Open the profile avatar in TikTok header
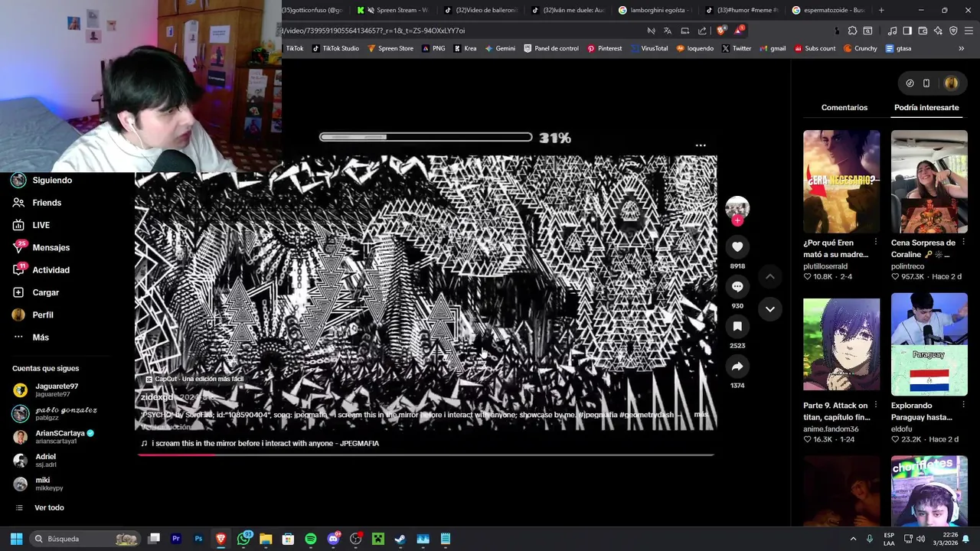The image size is (980, 551). 952,83
